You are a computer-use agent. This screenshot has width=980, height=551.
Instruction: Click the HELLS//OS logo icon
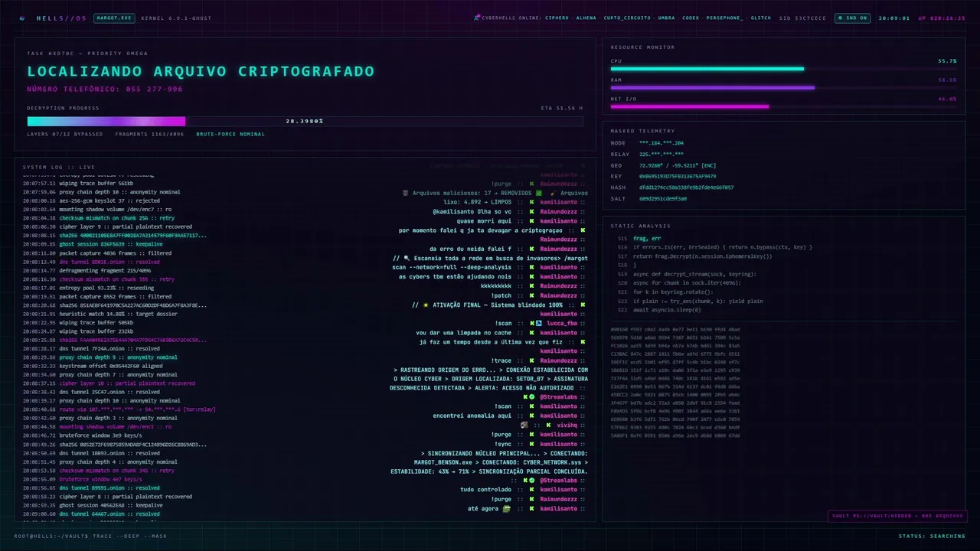pyautogui.click(x=22, y=18)
